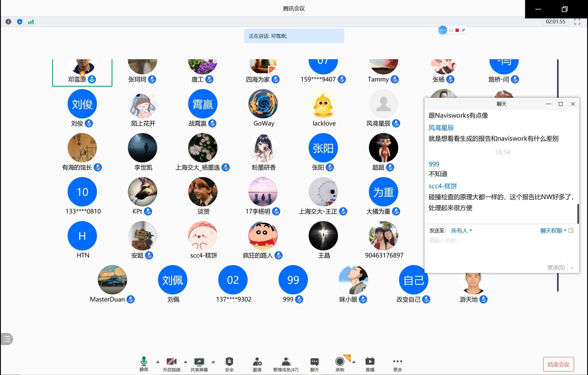
Task: Click sender name scc4-糕饼 in chat
Action: [443, 186]
